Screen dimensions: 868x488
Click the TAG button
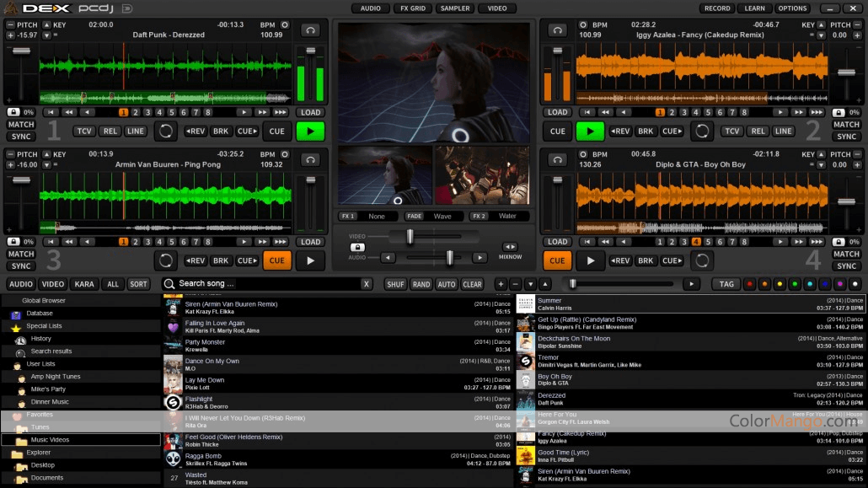point(726,284)
